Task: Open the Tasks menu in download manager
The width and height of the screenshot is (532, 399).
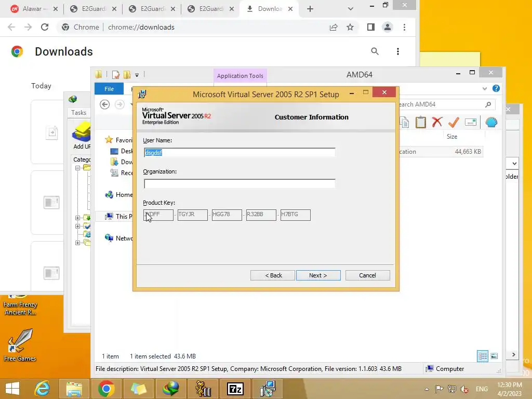Action: click(x=79, y=113)
